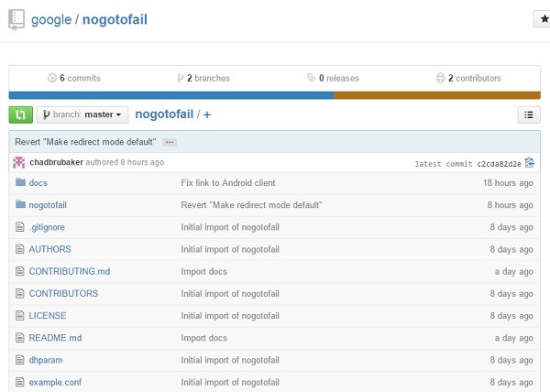The image size is (550, 392).
Task: Open the 6 commits tab
Action: (74, 78)
